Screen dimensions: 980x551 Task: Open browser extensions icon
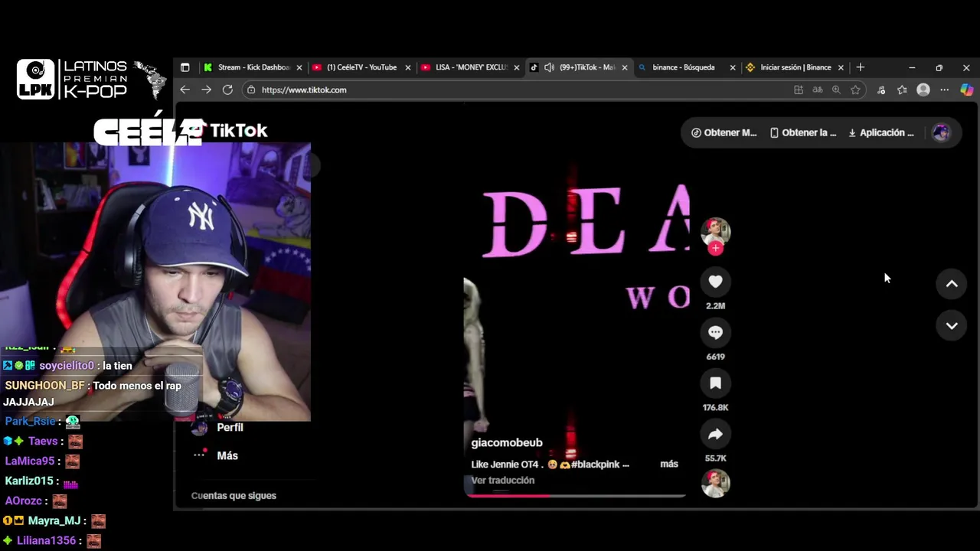(881, 90)
